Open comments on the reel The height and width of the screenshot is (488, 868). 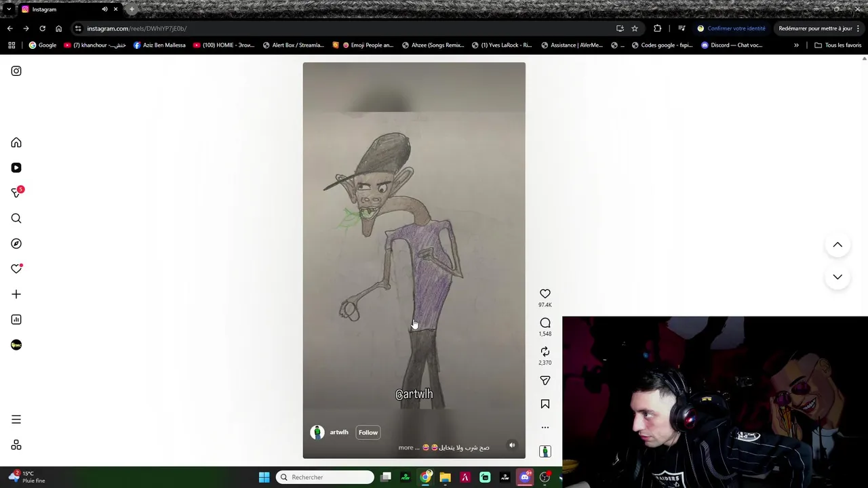tap(545, 323)
